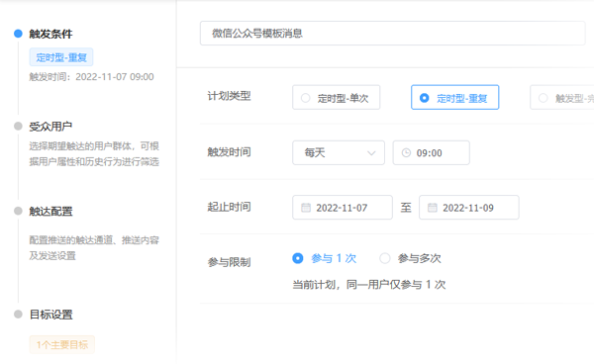
Task: Select the 定时型-单次 plan type
Action: coord(336,98)
